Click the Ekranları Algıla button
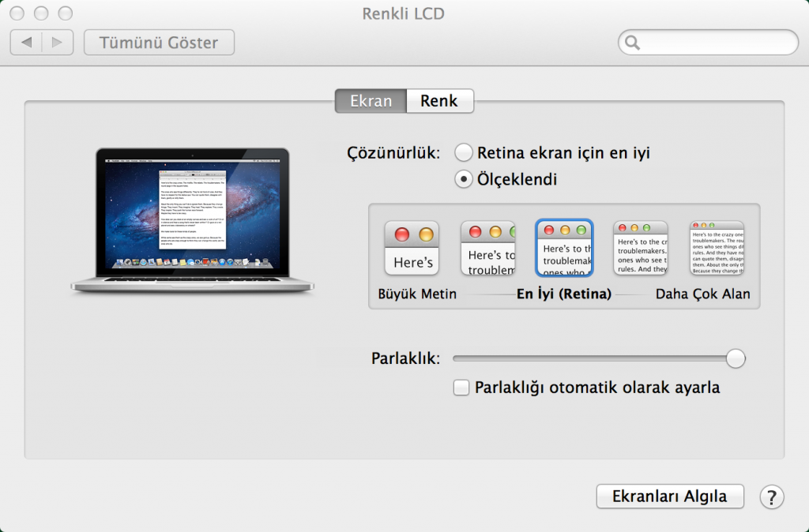The height and width of the screenshot is (532, 809). pos(670,496)
